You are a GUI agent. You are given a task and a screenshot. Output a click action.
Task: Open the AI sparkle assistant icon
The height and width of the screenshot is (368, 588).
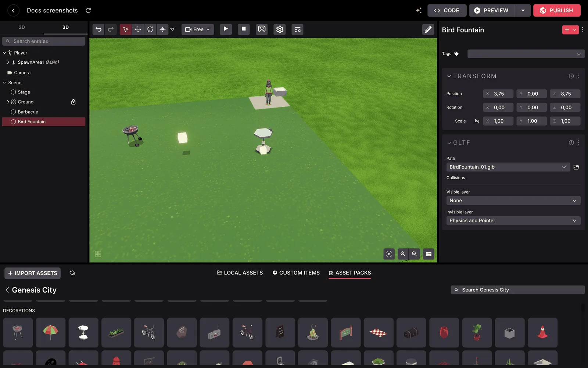[x=419, y=10]
